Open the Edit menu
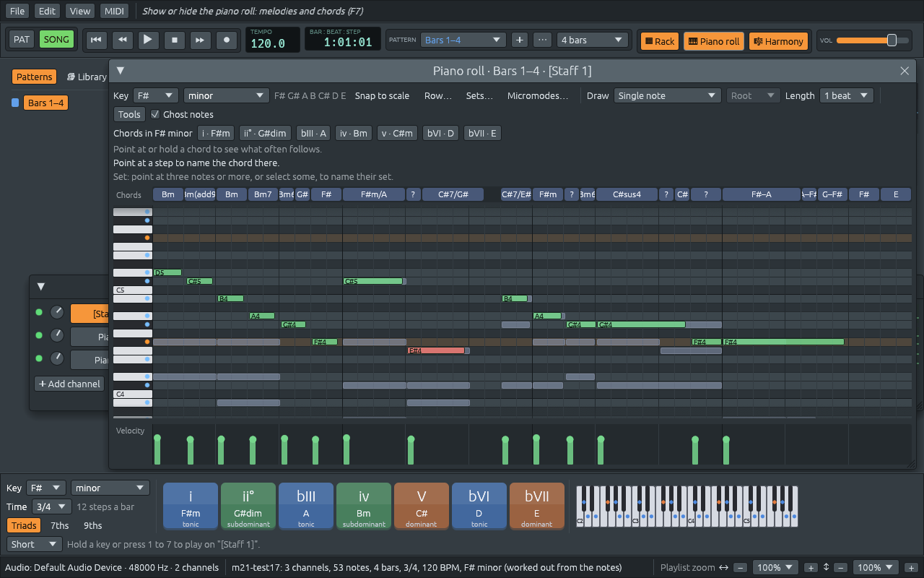Image resolution: width=924 pixels, height=578 pixels. click(x=48, y=11)
